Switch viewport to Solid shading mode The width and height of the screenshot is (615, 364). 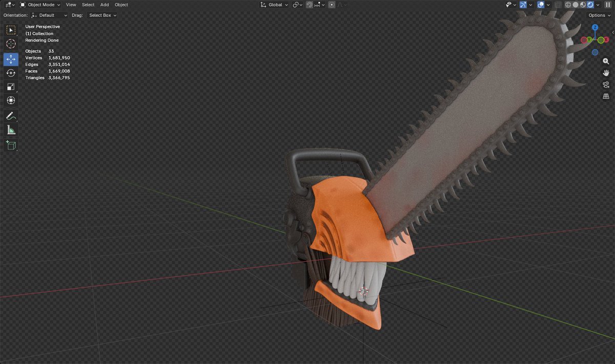(575, 5)
